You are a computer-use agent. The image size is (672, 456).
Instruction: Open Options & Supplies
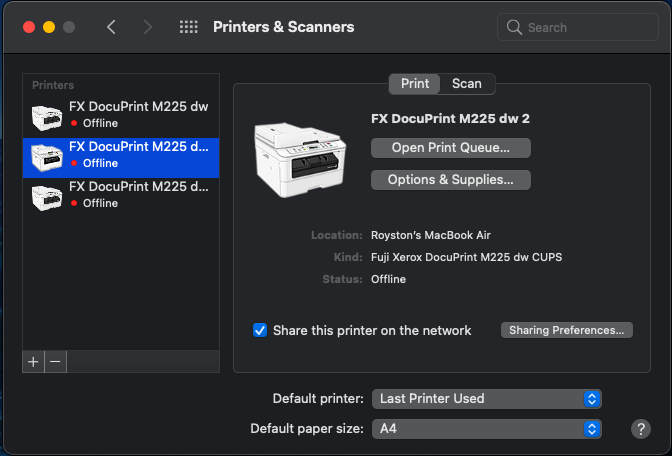click(x=450, y=180)
